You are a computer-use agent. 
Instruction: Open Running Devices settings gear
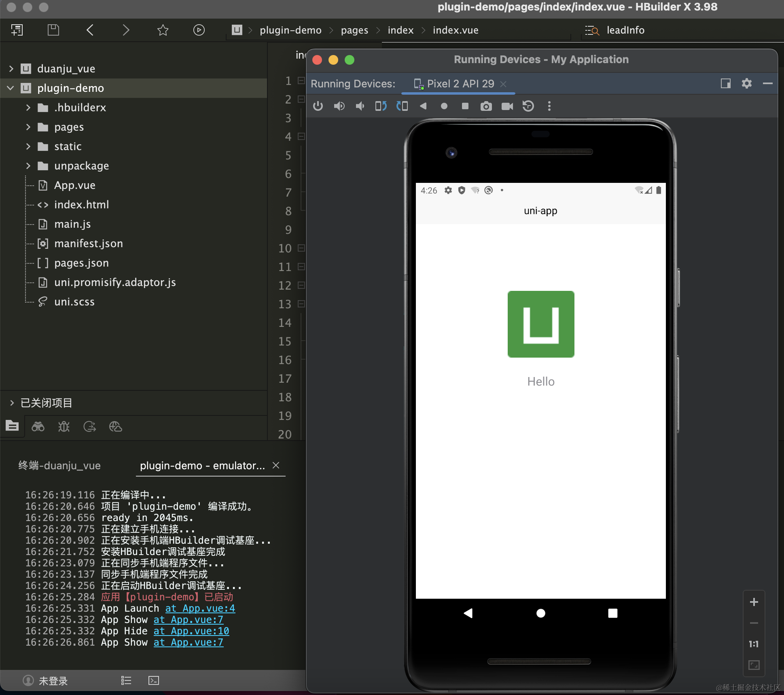[747, 83]
